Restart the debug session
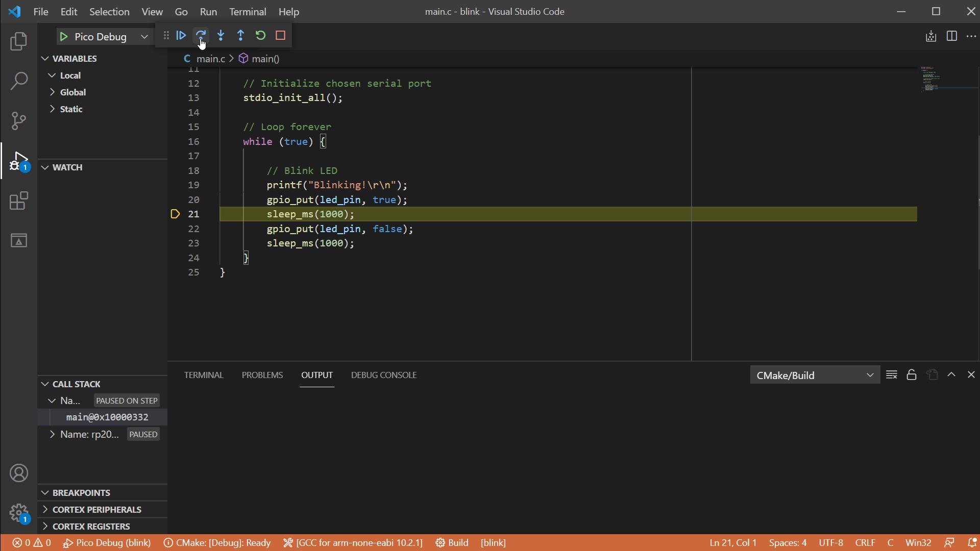Screen dimensions: 980x551 260,35
